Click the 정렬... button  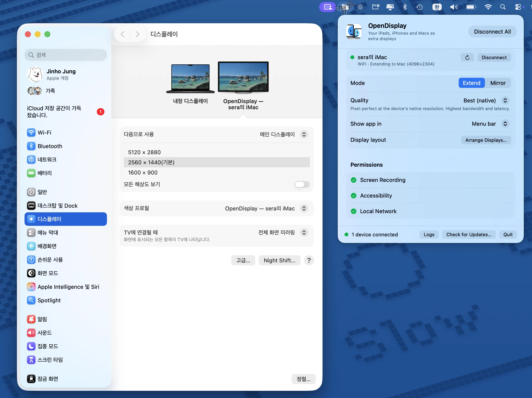tap(304, 379)
